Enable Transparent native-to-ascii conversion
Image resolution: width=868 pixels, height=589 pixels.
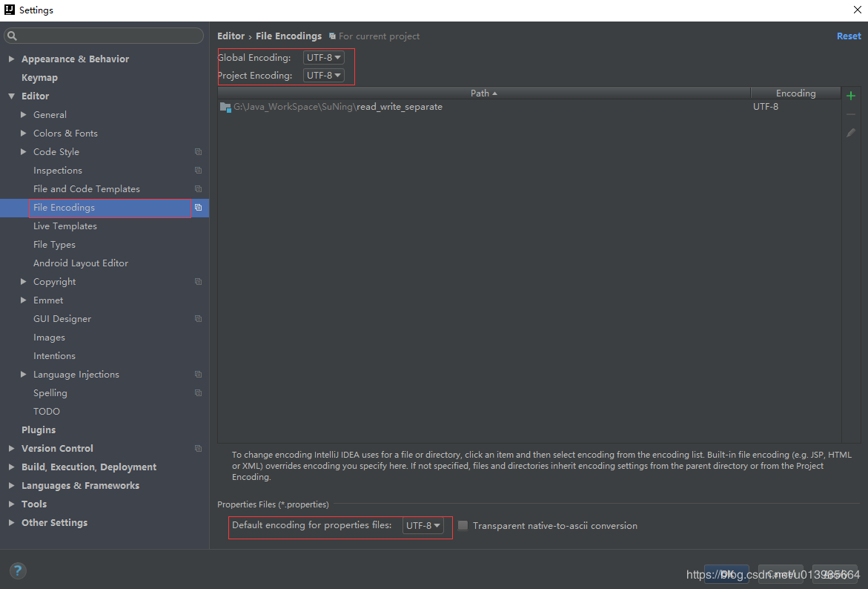pos(463,525)
